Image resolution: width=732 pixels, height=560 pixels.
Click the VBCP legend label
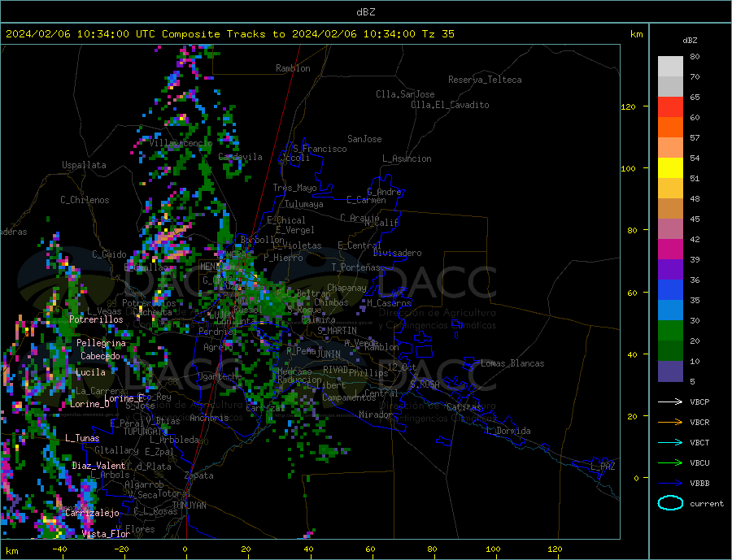coord(699,402)
